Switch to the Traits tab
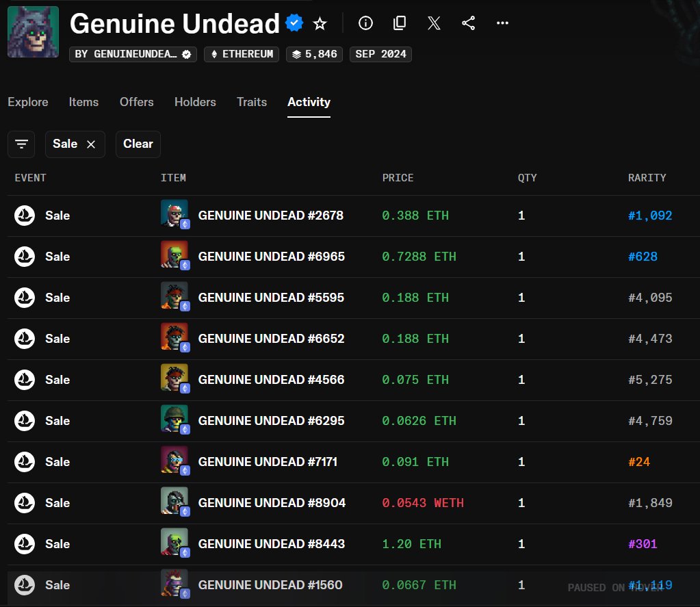The height and width of the screenshot is (607, 700). pos(252,102)
